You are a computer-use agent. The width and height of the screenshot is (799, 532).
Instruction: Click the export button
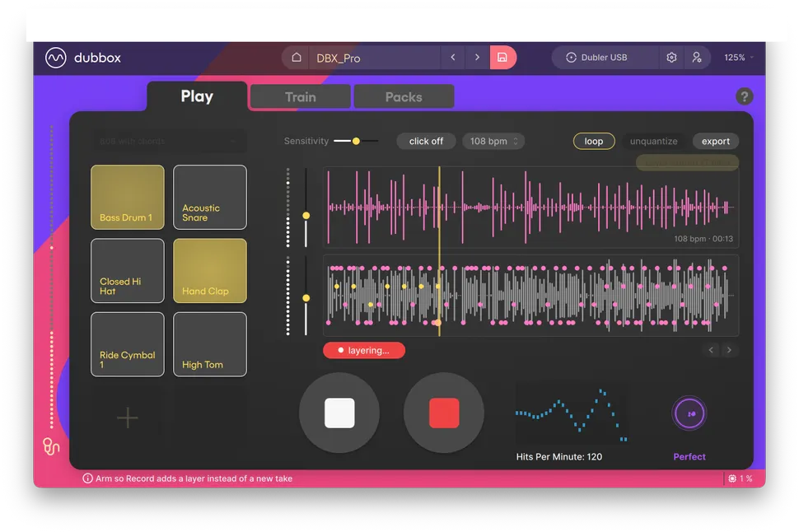click(x=716, y=141)
